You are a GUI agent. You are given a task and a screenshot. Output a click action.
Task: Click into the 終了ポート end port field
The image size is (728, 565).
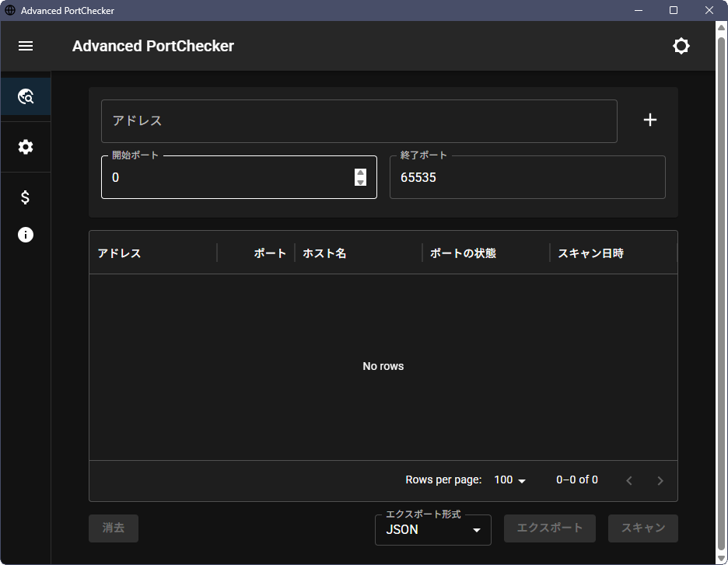(x=527, y=177)
